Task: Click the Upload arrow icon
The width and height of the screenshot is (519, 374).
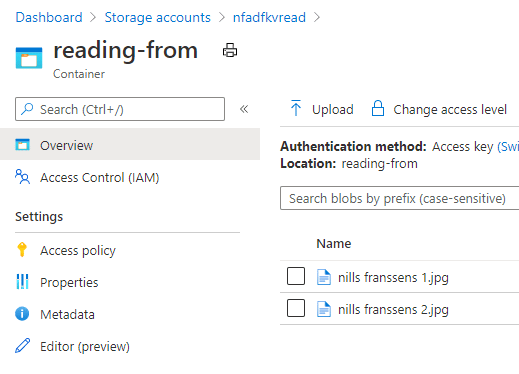Action: [x=296, y=108]
